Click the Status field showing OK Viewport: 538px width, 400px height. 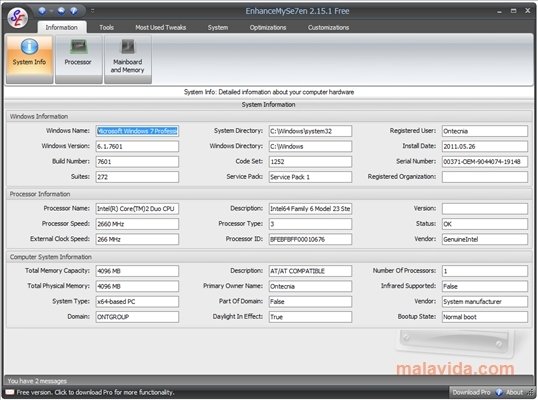484,224
